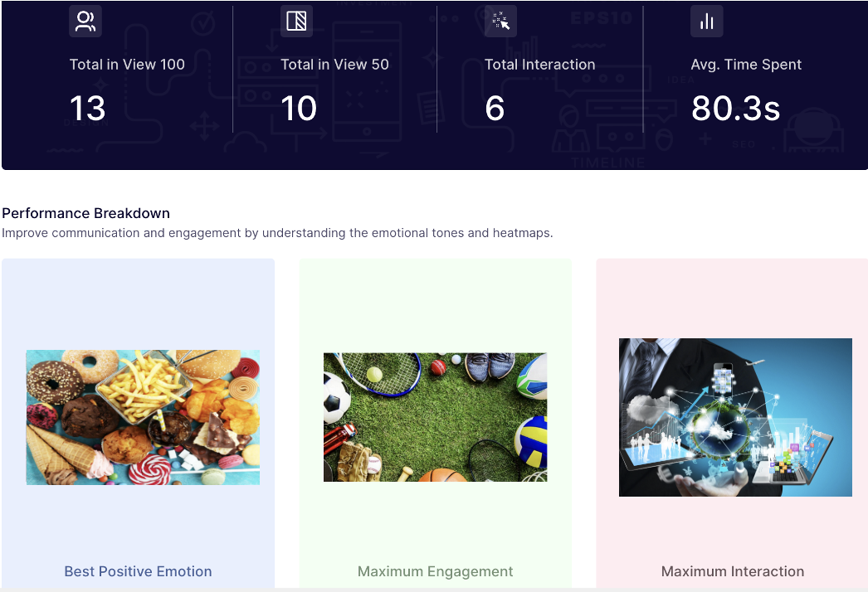Click the bar chart icon above Avg. Time Spent
The height and width of the screenshot is (592, 868).
coord(706,22)
